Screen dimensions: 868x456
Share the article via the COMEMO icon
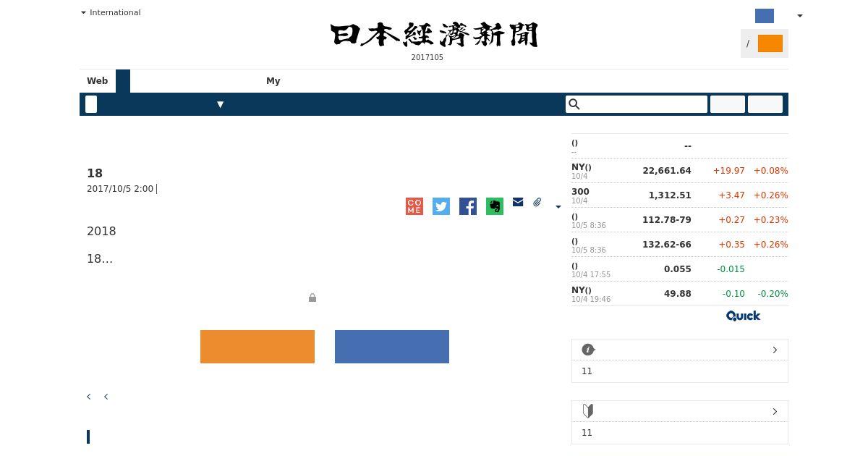[x=414, y=206]
